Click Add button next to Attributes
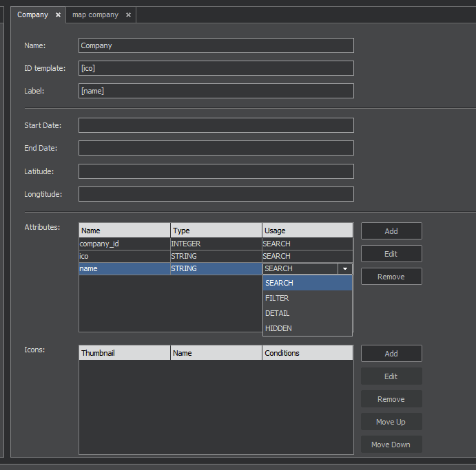The image size is (476, 470). pos(391,231)
